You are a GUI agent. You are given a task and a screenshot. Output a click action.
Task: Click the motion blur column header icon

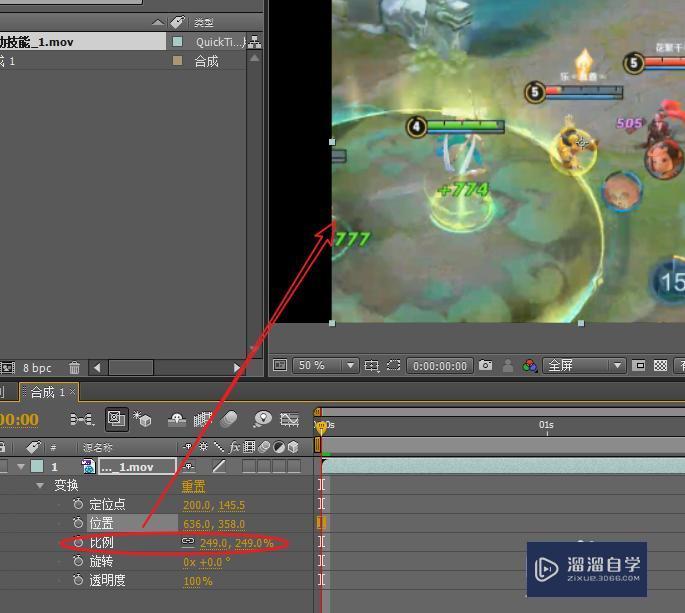pos(264,447)
